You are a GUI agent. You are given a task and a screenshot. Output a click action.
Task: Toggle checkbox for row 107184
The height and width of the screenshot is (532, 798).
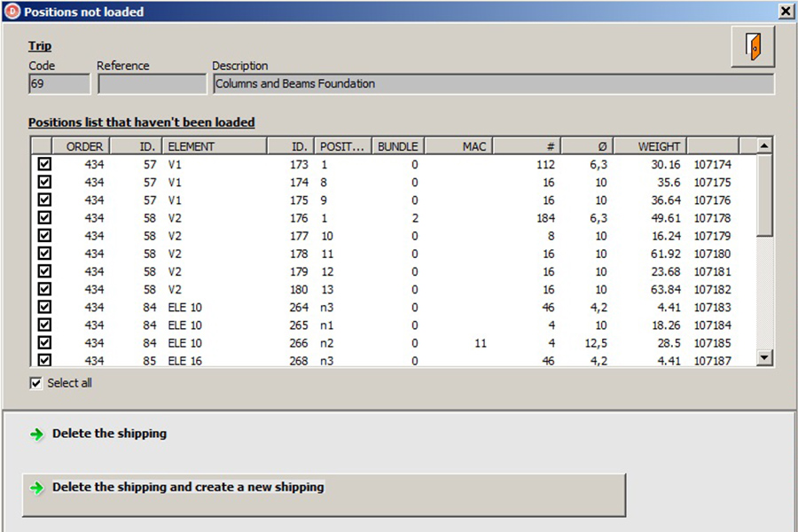coord(44,325)
